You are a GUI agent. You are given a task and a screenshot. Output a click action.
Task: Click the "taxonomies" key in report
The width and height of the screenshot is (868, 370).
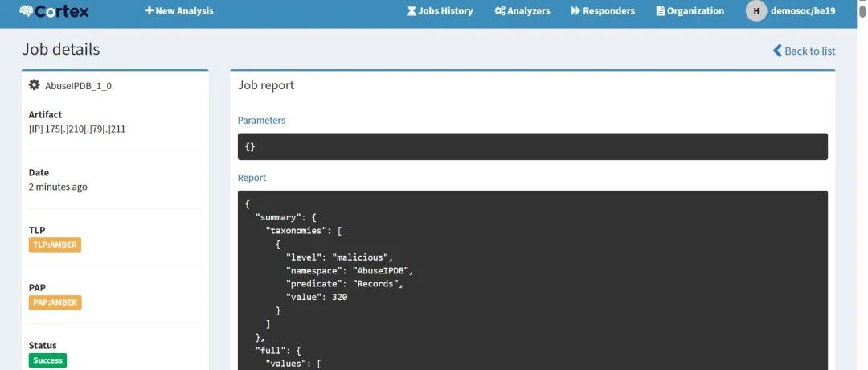tap(296, 230)
